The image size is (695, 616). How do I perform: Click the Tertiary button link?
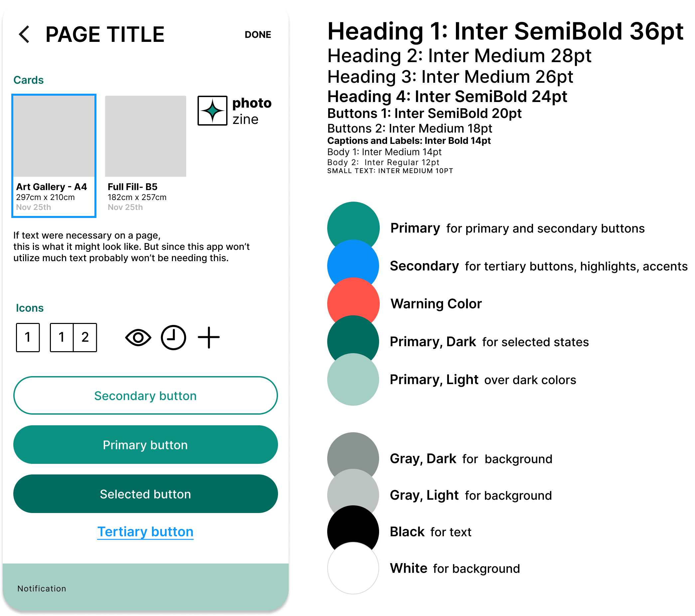(x=146, y=531)
